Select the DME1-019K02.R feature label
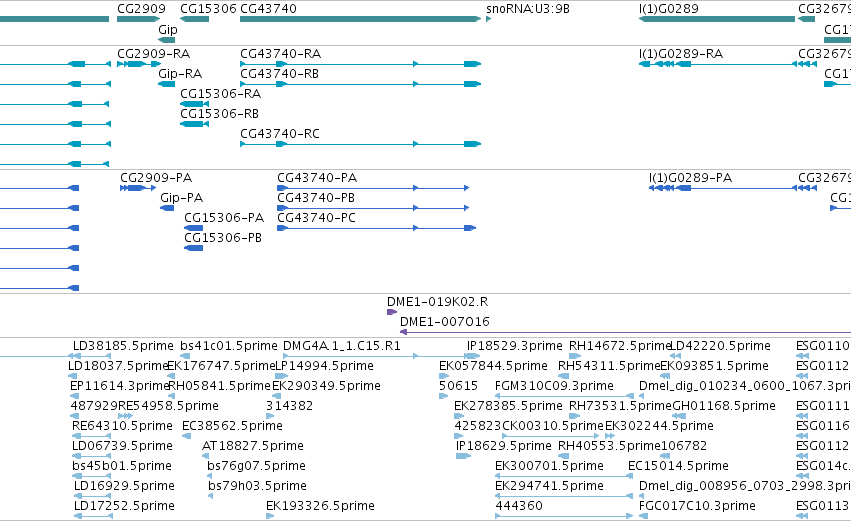Screen dimensions: 851x521 point(437,302)
